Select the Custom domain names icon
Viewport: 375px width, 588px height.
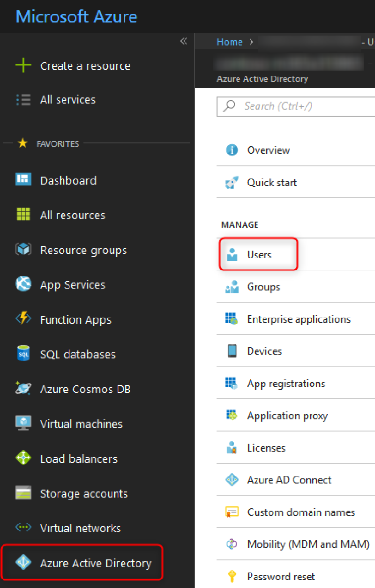click(x=232, y=512)
